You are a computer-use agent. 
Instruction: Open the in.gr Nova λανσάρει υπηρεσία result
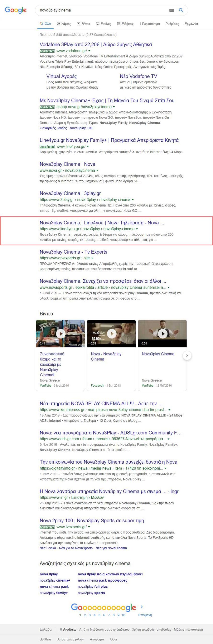click(x=109, y=491)
